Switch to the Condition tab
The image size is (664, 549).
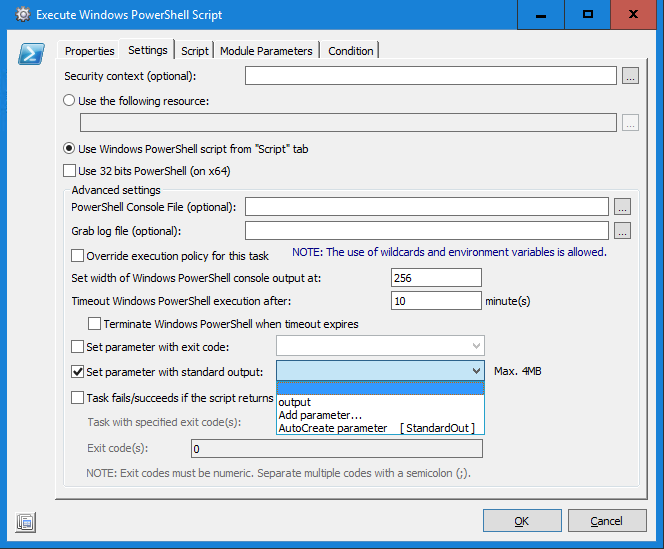[x=351, y=51]
